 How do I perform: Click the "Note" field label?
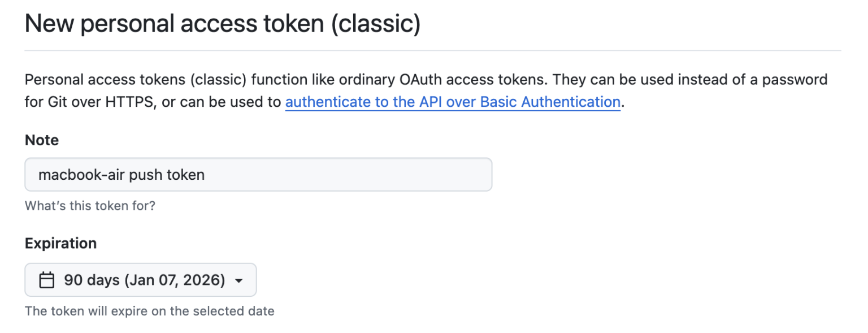42,140
